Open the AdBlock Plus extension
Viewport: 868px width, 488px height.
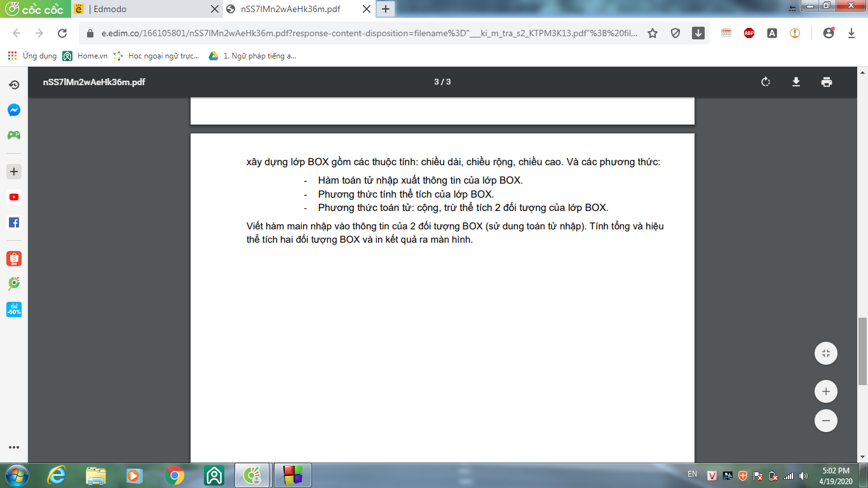749,33
